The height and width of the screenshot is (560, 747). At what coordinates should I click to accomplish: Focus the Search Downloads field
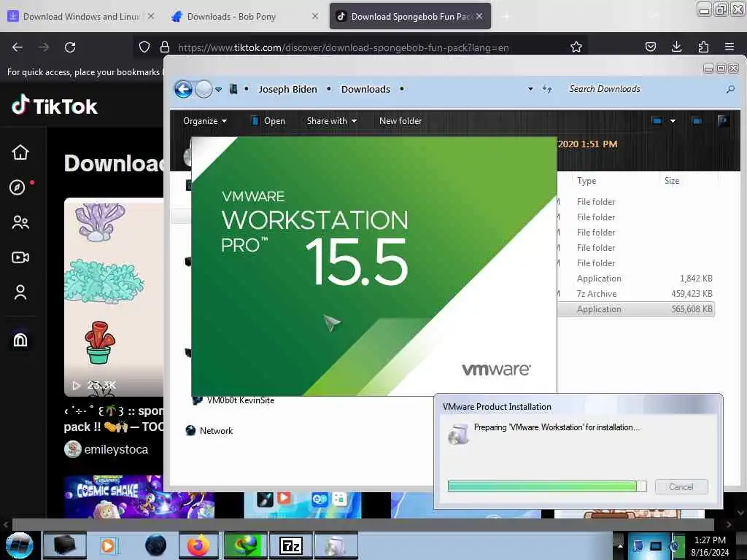click(643, 89)
